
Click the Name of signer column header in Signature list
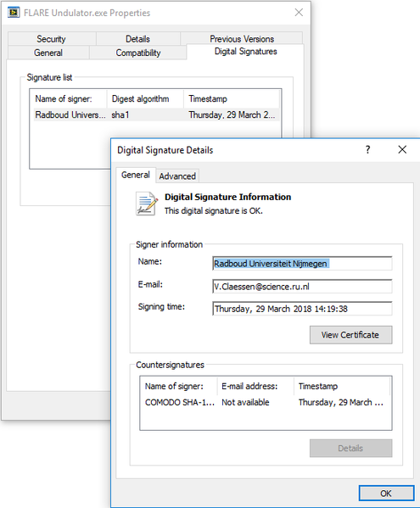click(70, 99)
